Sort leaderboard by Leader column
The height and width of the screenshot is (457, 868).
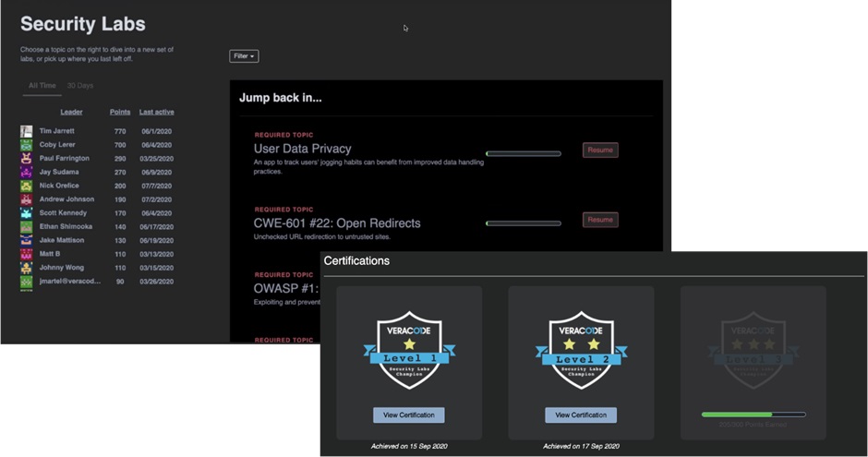pyautogui.click(x=71, y=112)
